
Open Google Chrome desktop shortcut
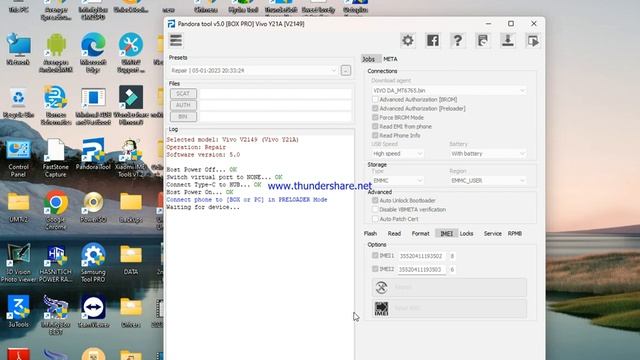click(56, 210)
